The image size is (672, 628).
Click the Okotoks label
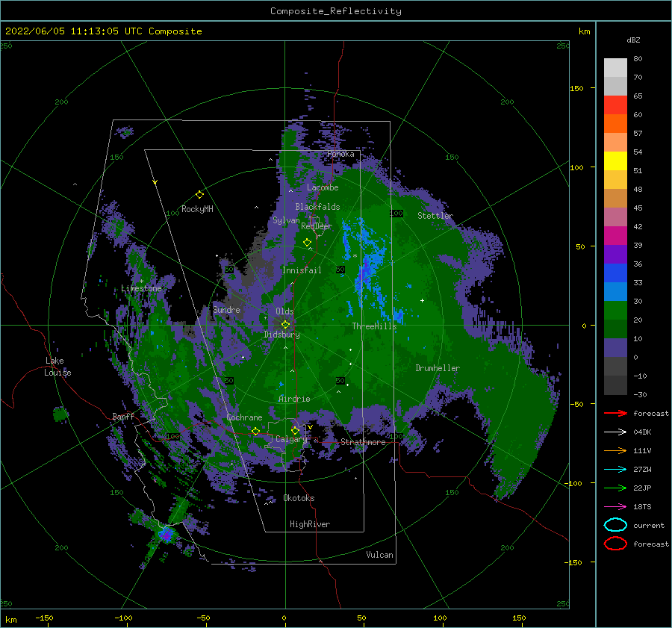click(x=299, y=498)
